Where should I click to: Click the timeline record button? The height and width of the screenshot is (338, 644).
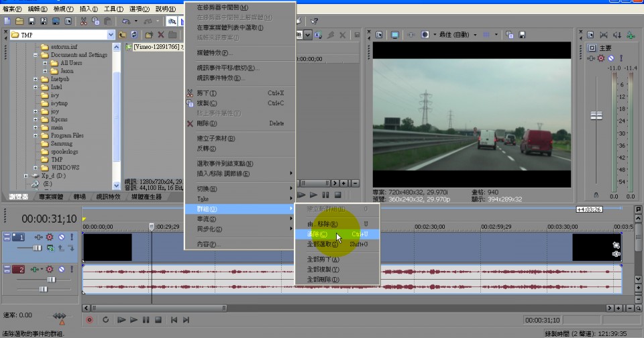tap(89, 320)
